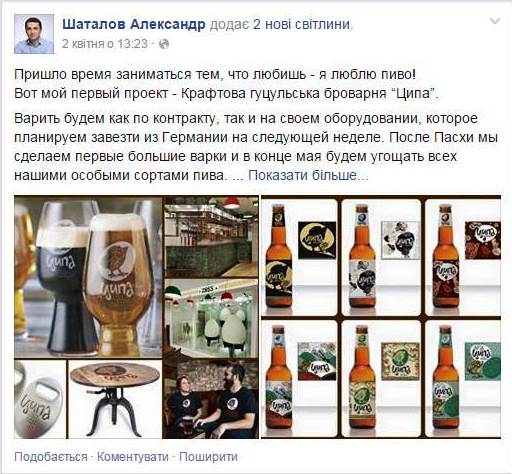The width and height of the screenshot is (512, 474).
Task: Click Поширити to share post
Action: pos(208,457)
